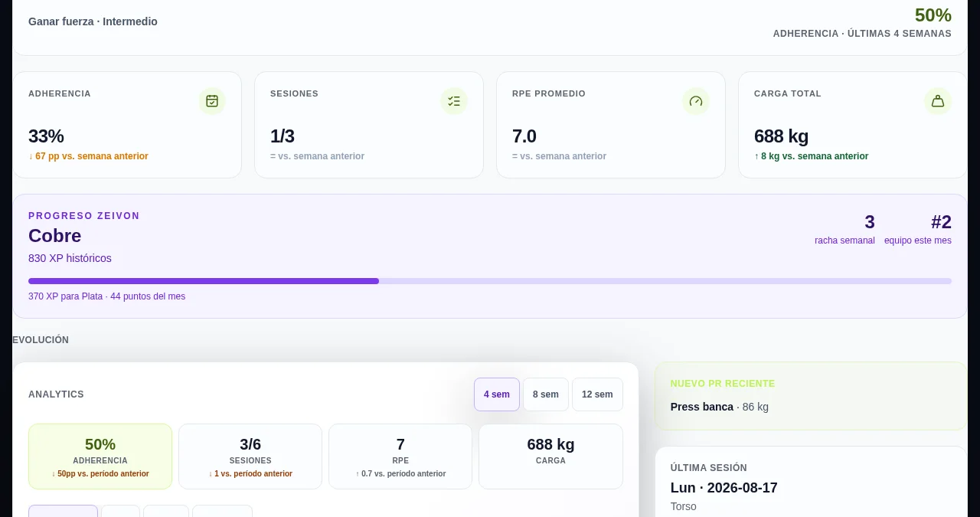Click the calendar check icon in Adherencia card
Screen dimensions: 980x517
point(212,101)
